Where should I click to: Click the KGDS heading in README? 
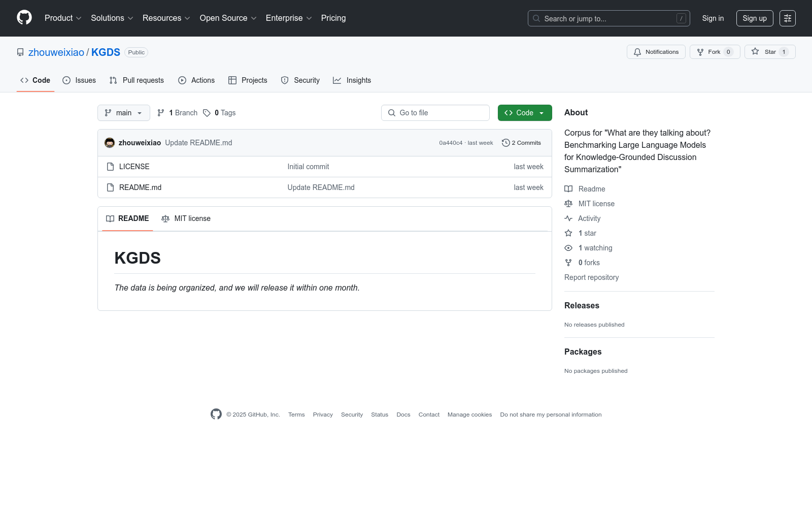point(138,258)
